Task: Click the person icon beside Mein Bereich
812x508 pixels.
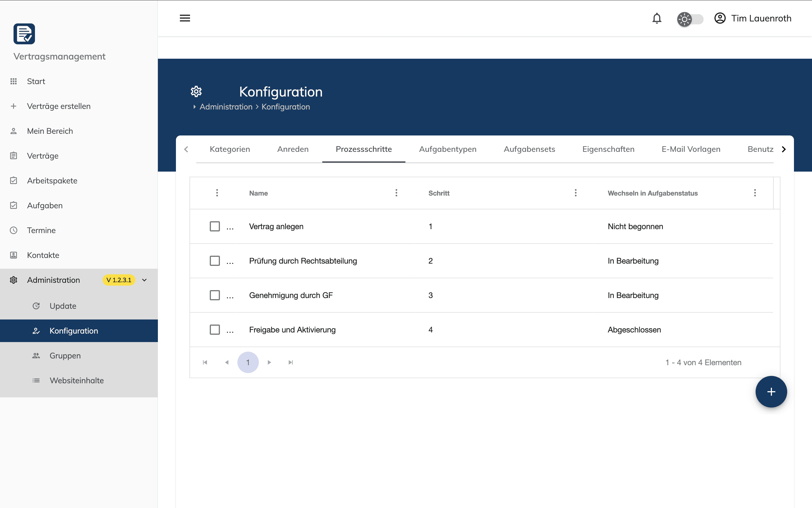Action: pos(14,131)
